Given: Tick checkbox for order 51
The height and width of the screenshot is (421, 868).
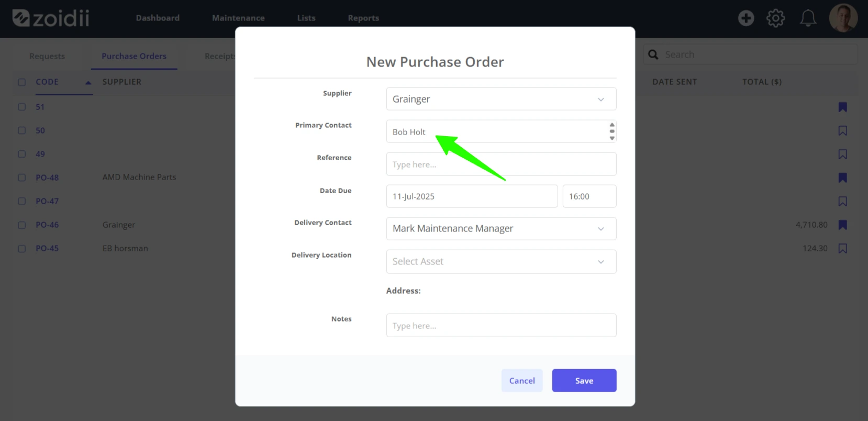Looking at the screenshot, I should tap(21, 107).
